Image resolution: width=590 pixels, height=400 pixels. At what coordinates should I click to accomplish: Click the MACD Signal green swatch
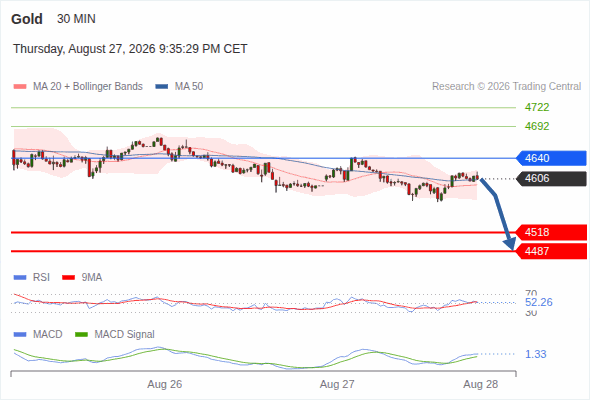point(81,335)
